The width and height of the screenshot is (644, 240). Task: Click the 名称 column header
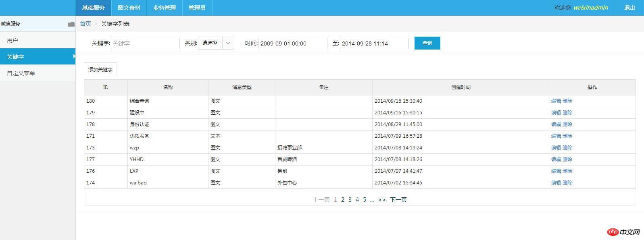click(168, 87)
